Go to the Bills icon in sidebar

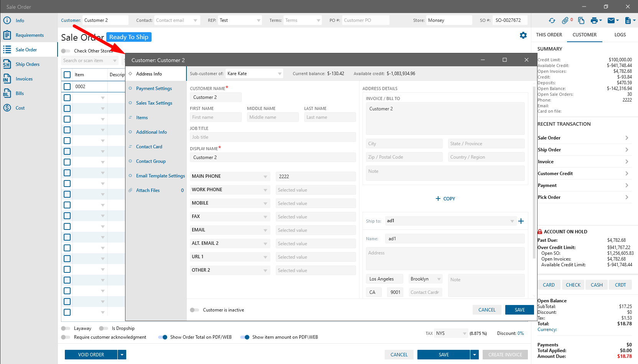7,93
